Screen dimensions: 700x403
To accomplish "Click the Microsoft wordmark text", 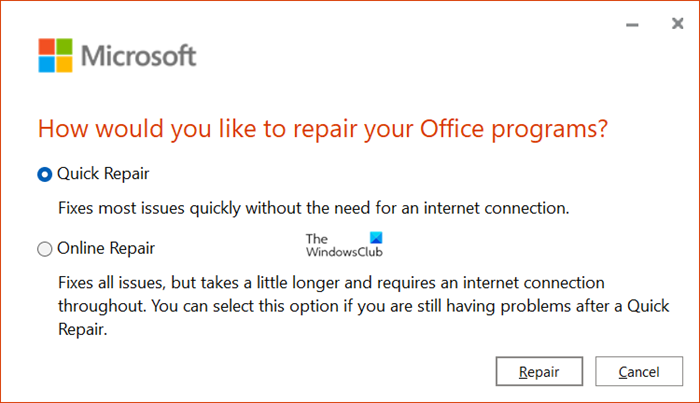I will 138,57.
